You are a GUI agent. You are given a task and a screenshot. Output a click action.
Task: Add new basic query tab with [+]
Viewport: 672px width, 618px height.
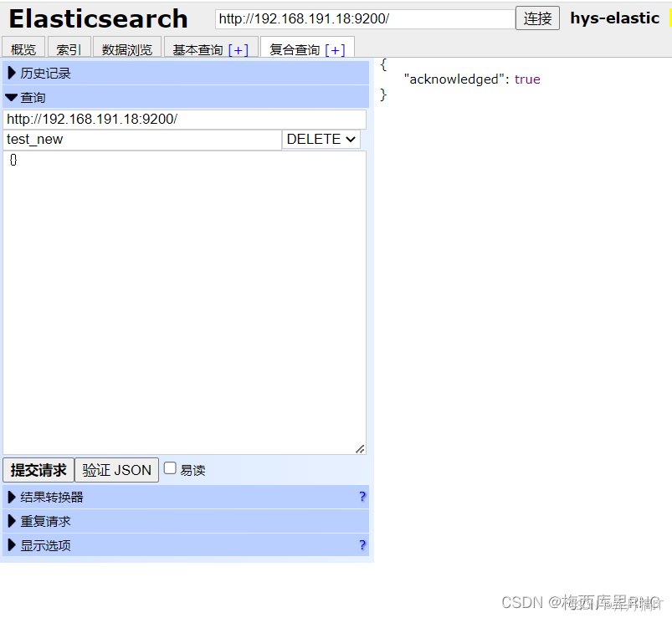point(239,50)
